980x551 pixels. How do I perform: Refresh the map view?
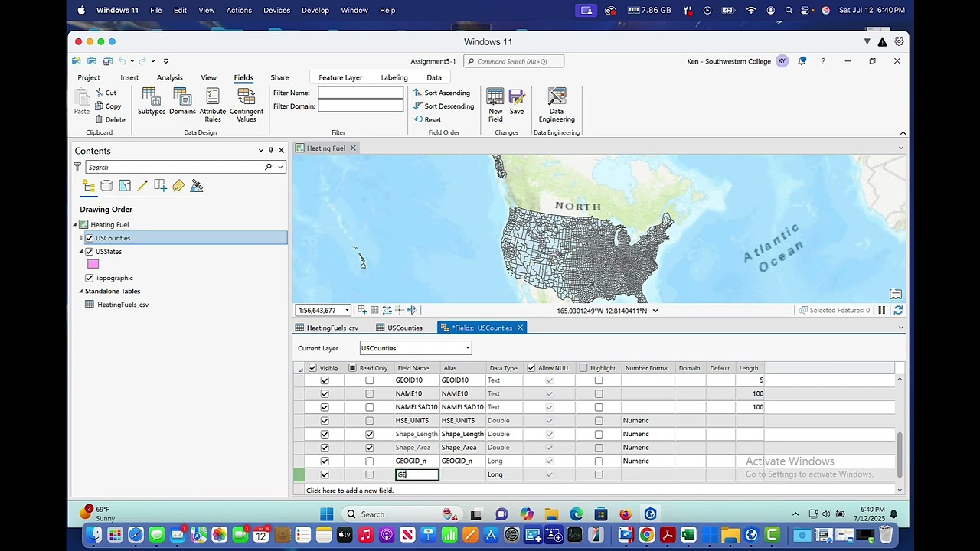point(898,310)
